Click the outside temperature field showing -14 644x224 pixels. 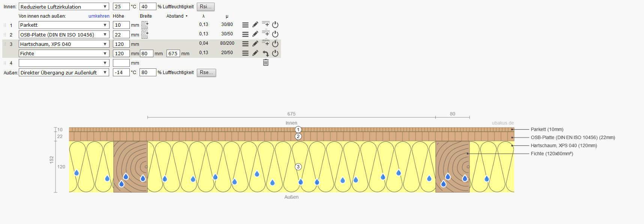coord(121,73)
